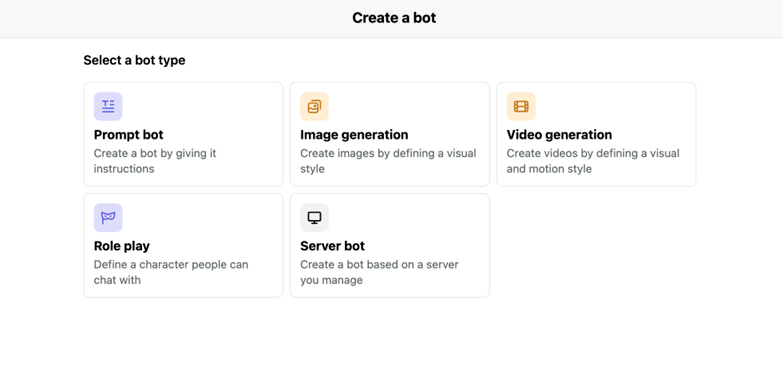Click the Image generation pictures icon
Image resolution: width=783 pixels, height=370 pixels.
pos(314,106)
